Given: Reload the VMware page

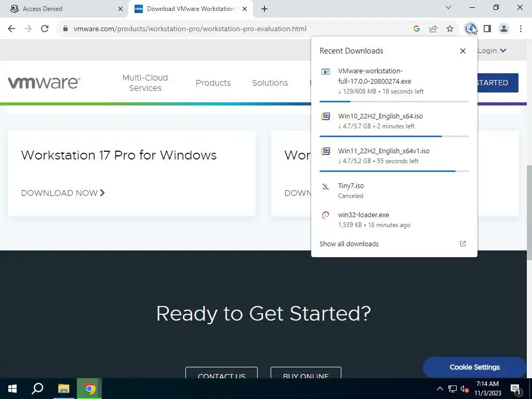Looking at the screenshot, I should [x=45, y=29].
